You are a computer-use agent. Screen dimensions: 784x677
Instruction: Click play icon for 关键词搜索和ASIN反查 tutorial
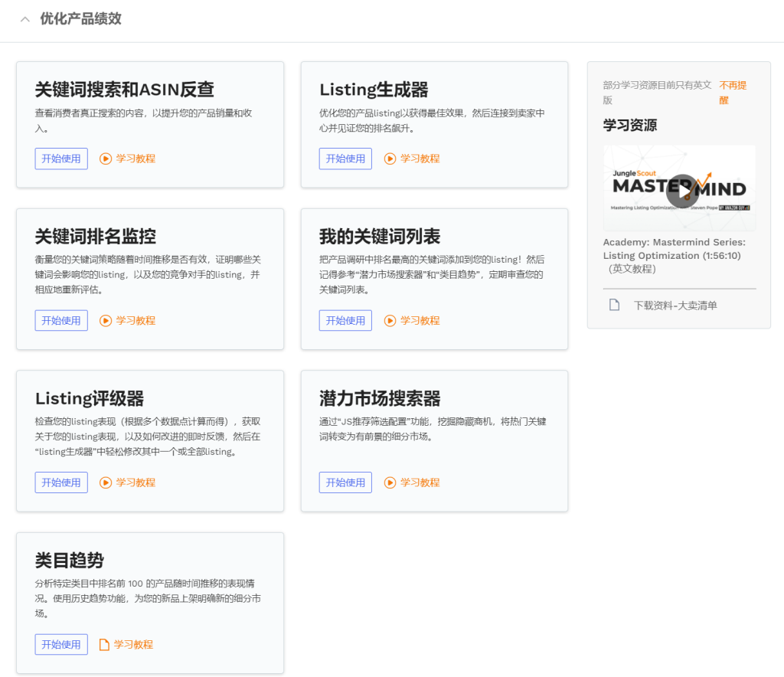point(106,159)
